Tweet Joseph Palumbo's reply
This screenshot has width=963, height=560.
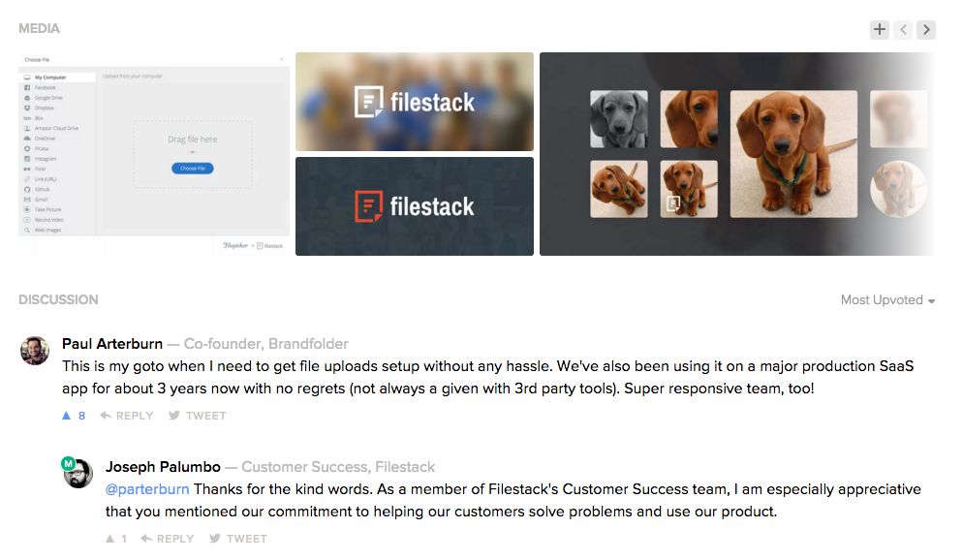point(237,539)
